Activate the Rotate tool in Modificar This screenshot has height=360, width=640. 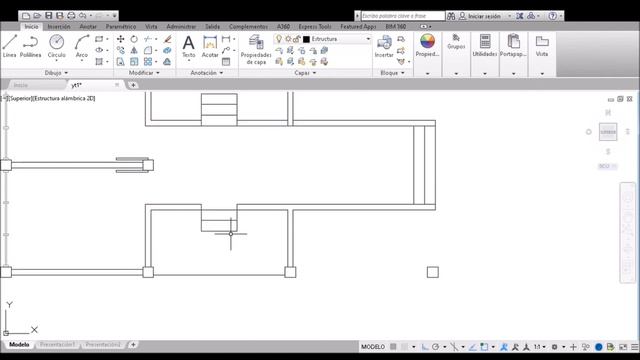(x=134, y=39)
